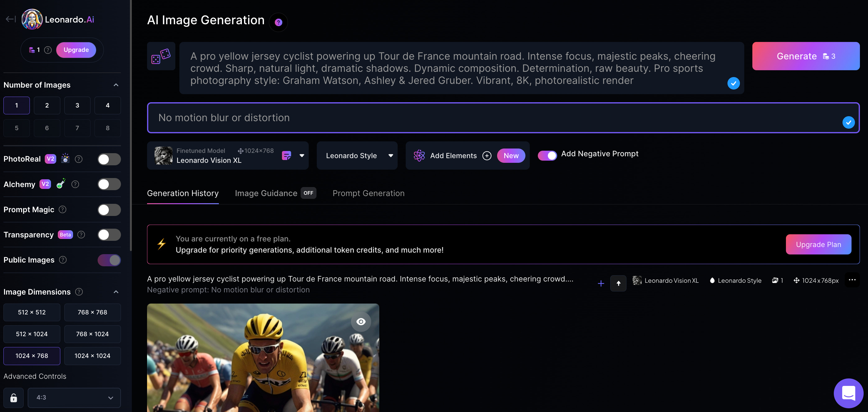Open the Leonardo Style dropdown
Screen dimensions: 868x412
357,155
